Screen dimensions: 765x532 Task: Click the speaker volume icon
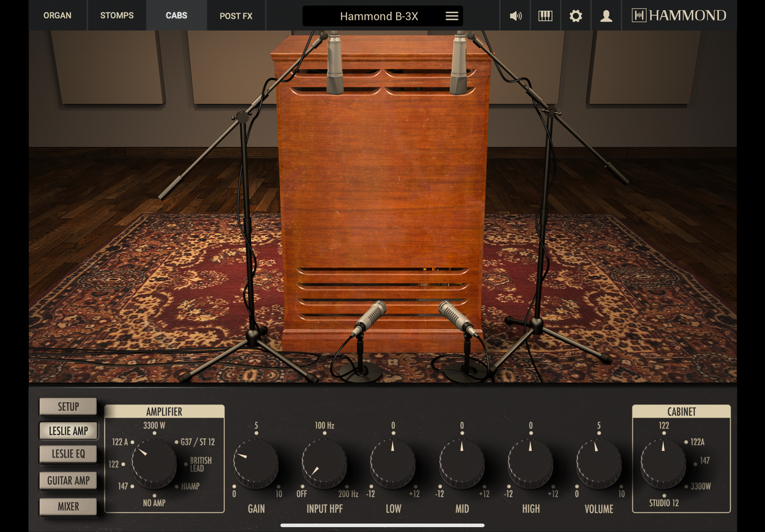point(515,16)
